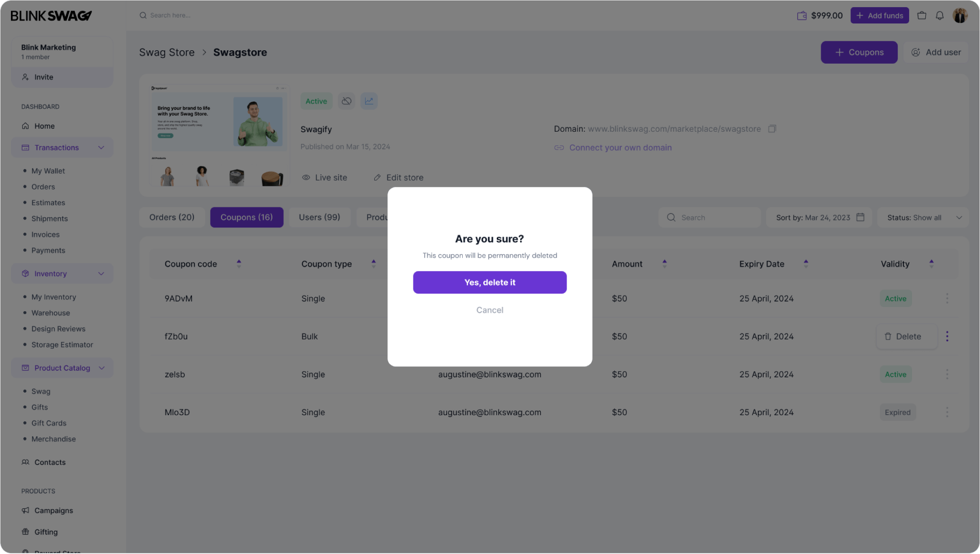Click the Edit store pencil icon
Image resolution: width=980 pixels, height=554 pixels.
pos(377,178)
